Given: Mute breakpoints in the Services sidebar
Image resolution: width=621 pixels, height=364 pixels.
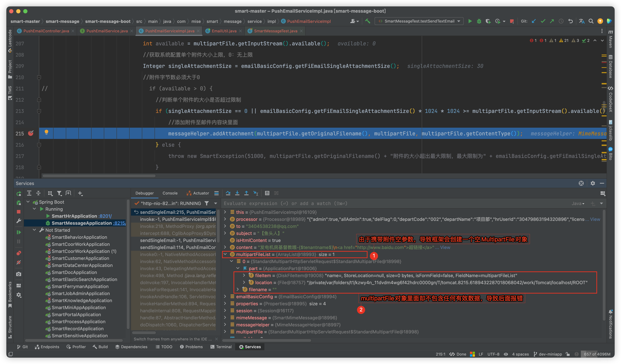Looking at the screenshot, I should tap(19, 262).
